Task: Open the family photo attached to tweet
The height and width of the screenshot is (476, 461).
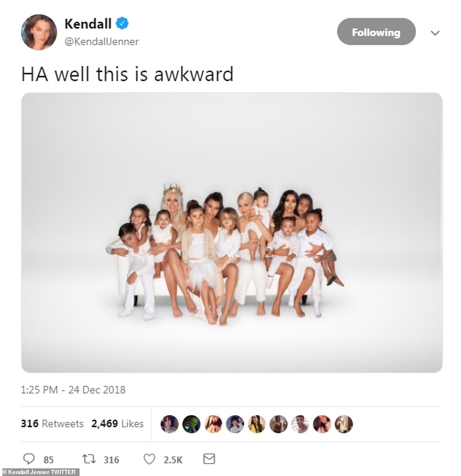Action: tap(232, 233)
